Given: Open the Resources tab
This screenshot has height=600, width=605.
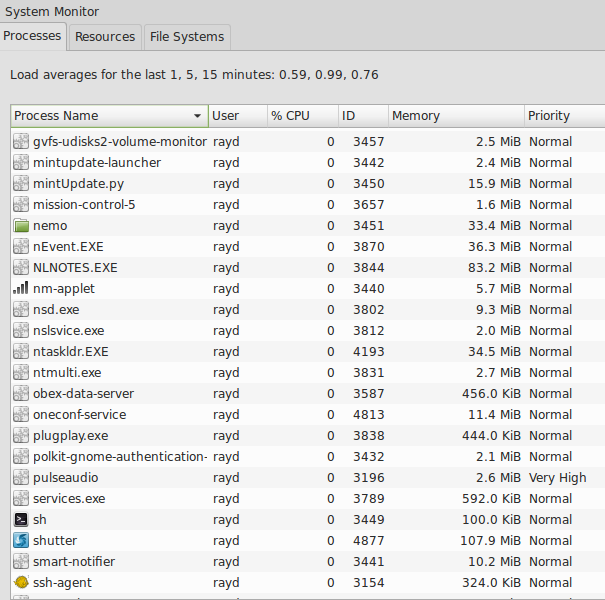Looking at the screenshot, I should click(105, 37).
